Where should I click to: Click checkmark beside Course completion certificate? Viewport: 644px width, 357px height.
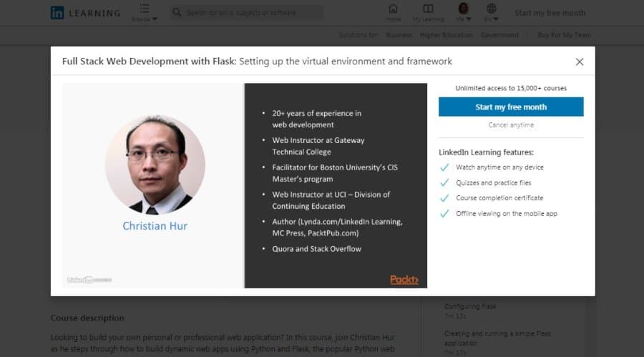click(x=444, y=198)
